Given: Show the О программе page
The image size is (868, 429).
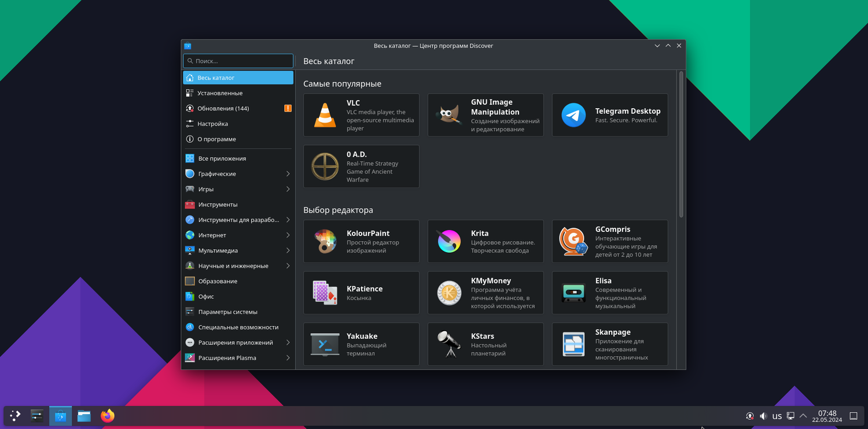Looking at the screenshot, I should [x=238, y=139].
